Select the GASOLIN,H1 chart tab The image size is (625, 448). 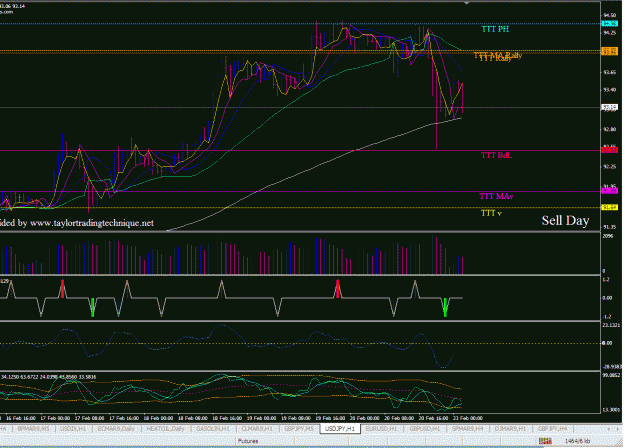(213, 429)
